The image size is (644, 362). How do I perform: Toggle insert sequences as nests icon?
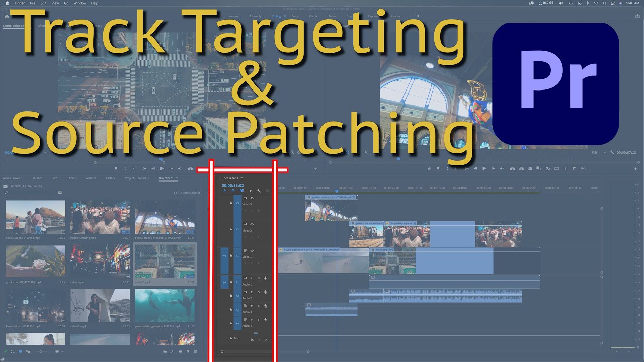pos(224,191)
